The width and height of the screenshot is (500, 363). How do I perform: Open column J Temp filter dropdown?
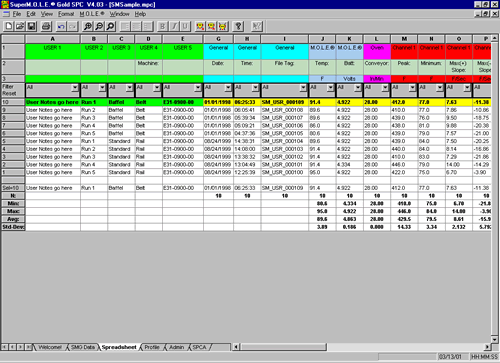(x=330, y=87)
